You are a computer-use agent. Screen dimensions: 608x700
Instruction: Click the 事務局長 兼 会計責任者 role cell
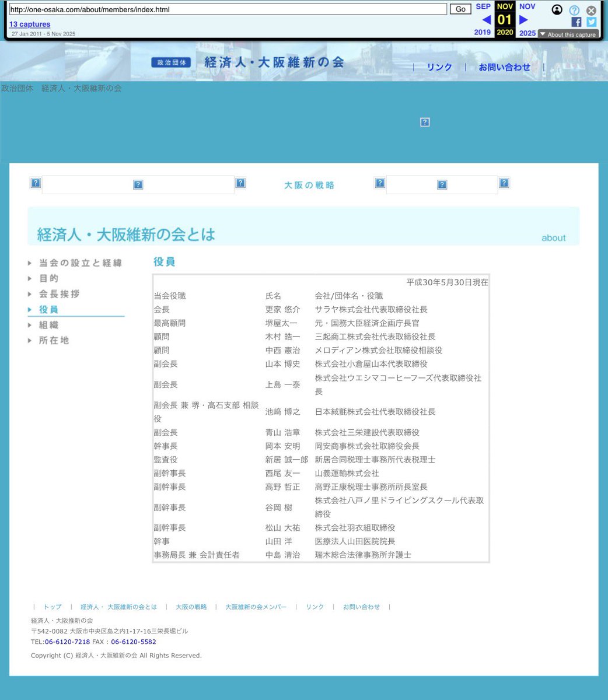[x=197, y=555]
